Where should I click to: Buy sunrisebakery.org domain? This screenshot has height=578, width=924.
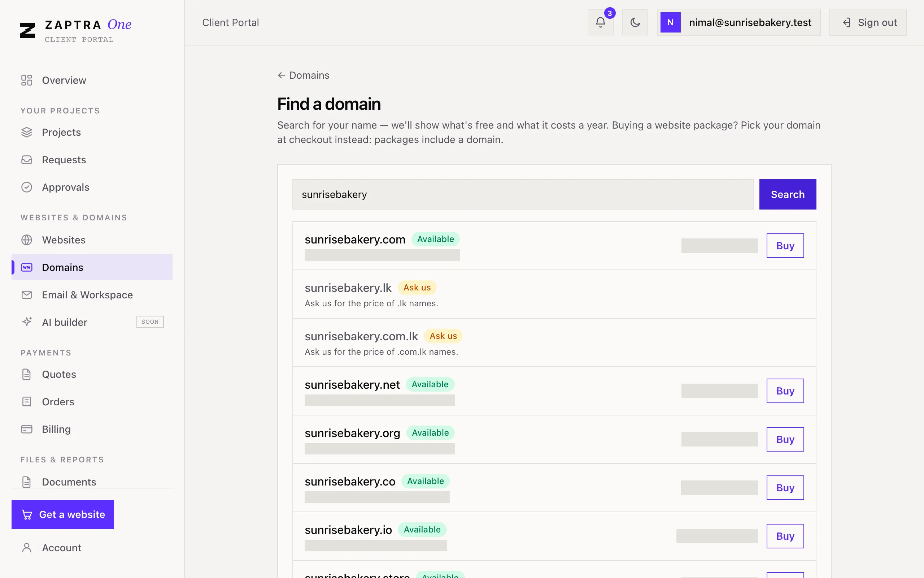(785, 439)
